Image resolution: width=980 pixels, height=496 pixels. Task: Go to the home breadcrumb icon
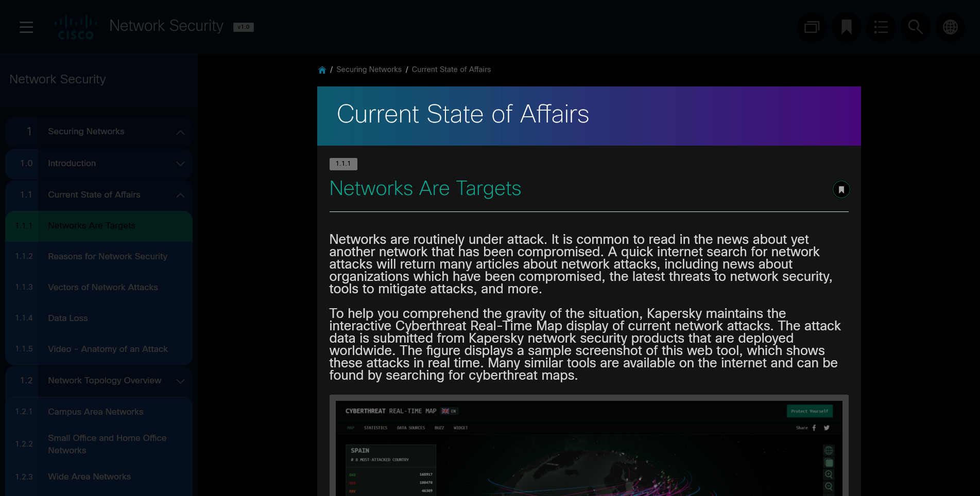point(322,70)
